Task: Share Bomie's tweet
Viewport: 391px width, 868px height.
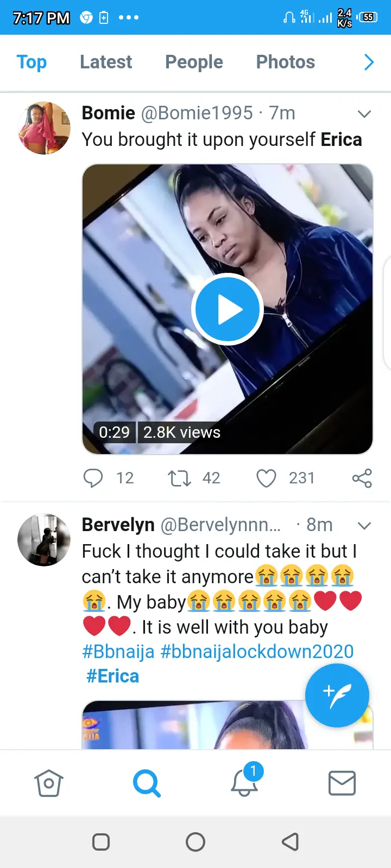Action: [362, 478]
